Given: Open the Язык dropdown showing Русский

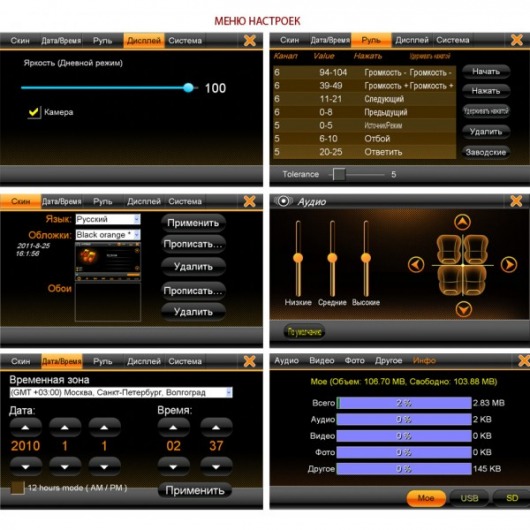Looking at the screenshot, I should (108, 219).
